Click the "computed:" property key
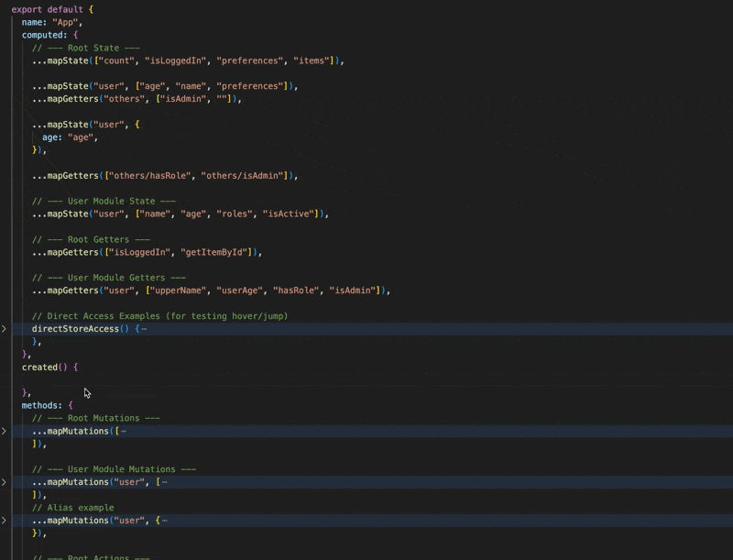The width and height of the screenshot is (733, 560). (x=44, y=35)
